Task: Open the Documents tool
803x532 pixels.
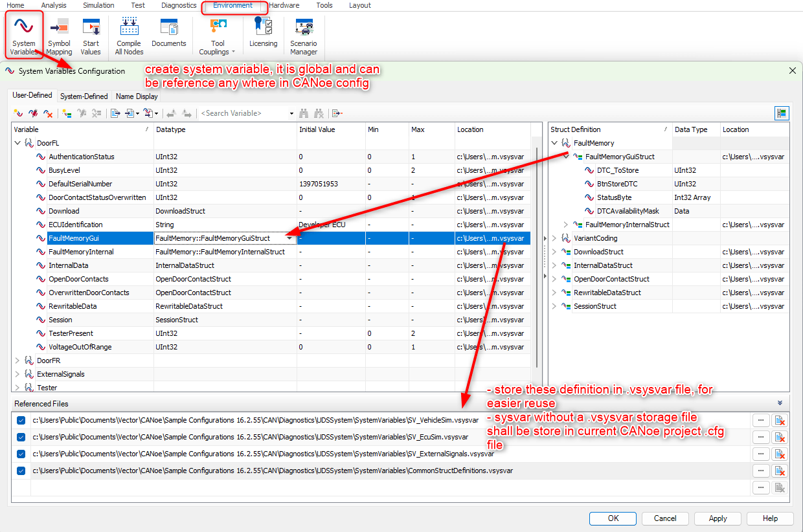Action: coord(169,36)
